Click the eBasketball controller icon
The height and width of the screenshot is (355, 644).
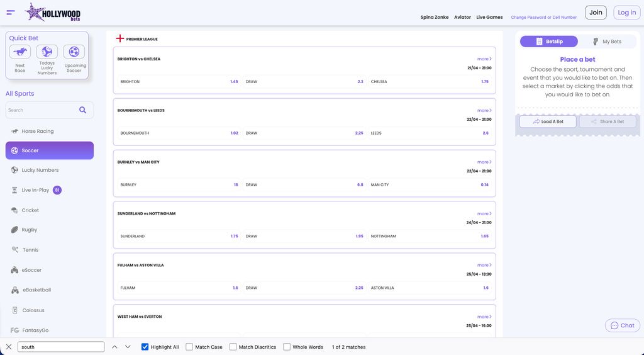(15, 290)
